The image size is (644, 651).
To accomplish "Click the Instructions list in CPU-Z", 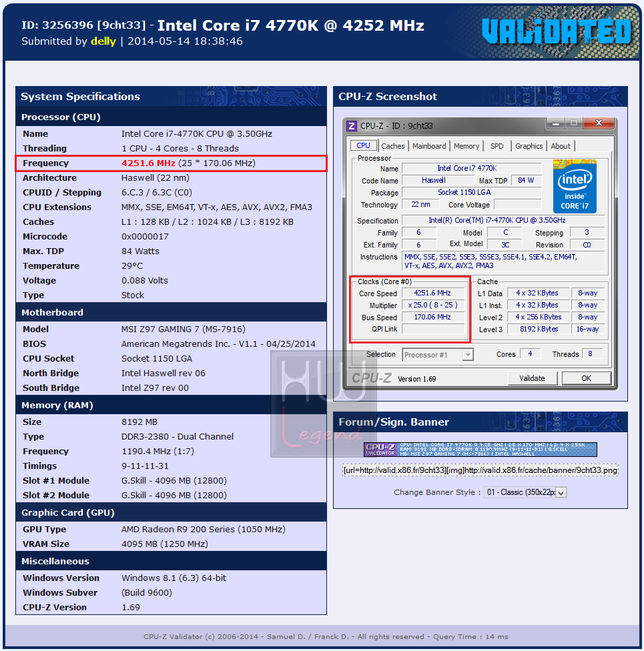I will pyautogui.click(x=503, y=261).
